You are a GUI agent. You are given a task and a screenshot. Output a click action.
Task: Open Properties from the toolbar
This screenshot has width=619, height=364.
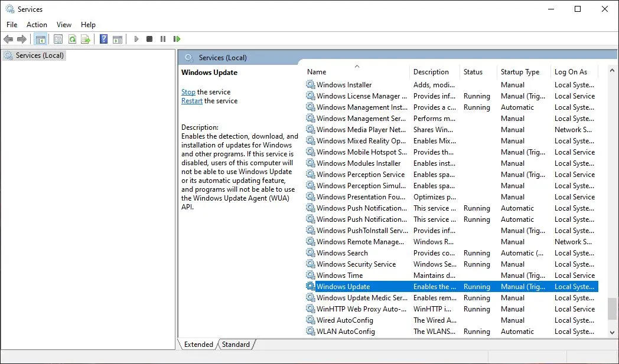[58, 39]
